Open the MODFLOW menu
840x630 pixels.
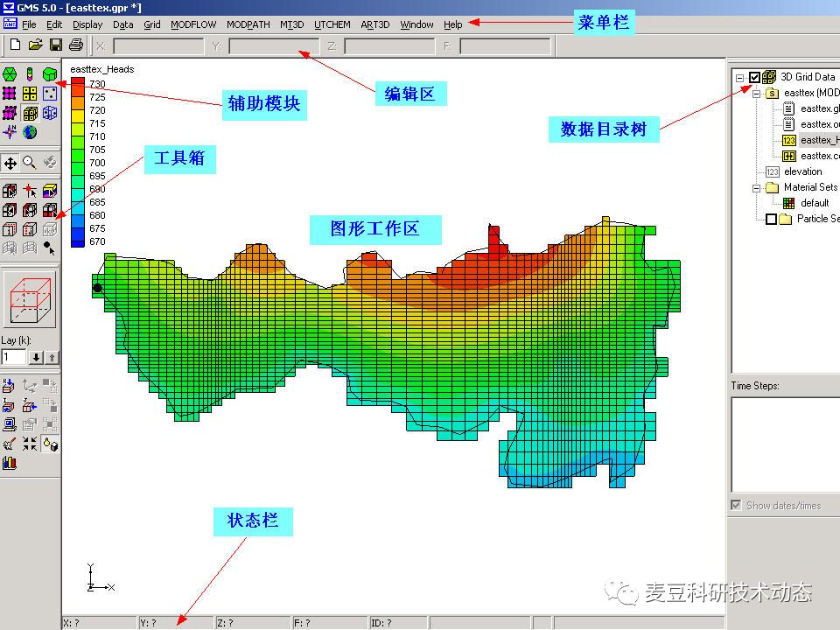click(193, 24)
